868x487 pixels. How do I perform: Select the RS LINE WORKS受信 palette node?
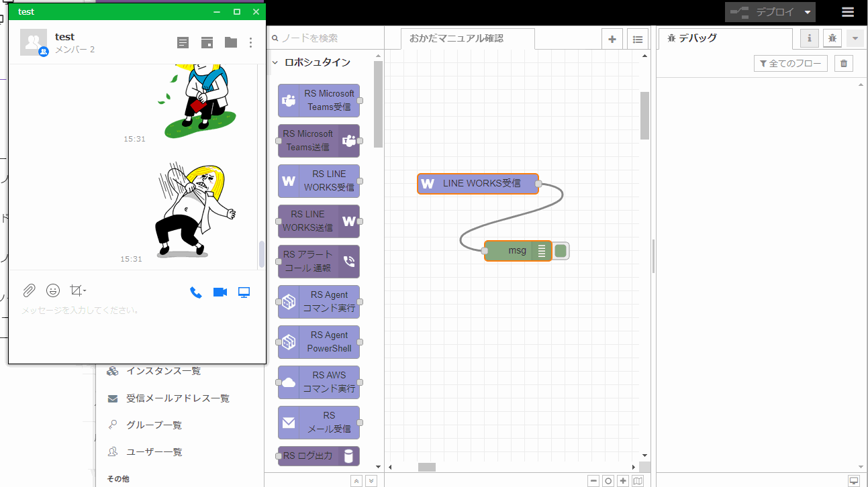click(x=319, y=181)
